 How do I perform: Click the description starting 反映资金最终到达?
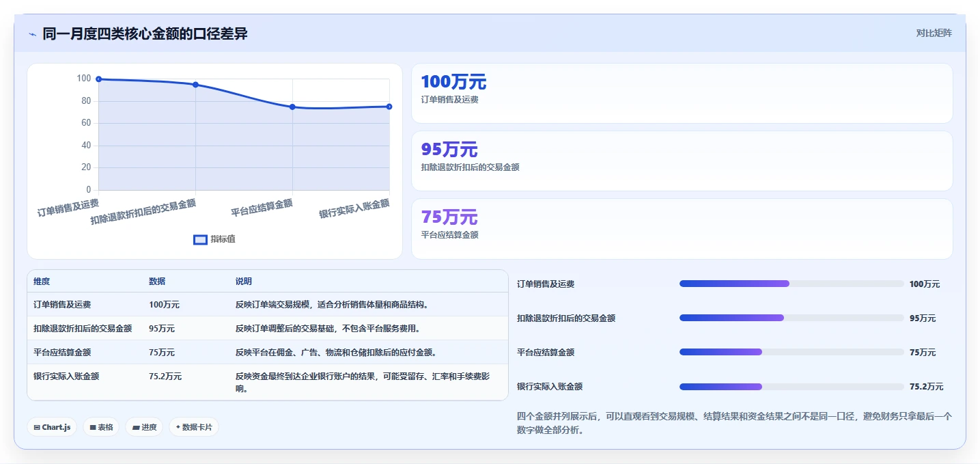click(x=362, y=383)
